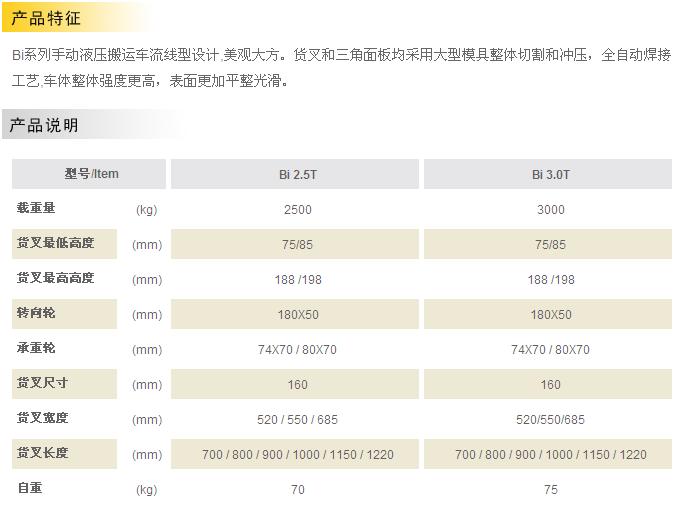Image resolution: width=678 pixels, height=506 pixels.
Task: Select the 承重轮 row label
Action: tap(36, 348)
